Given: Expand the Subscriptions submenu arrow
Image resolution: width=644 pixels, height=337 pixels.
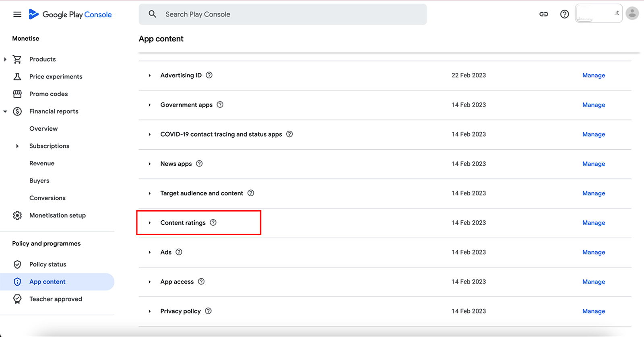Looking at the screenshot, I should point(17,146).
